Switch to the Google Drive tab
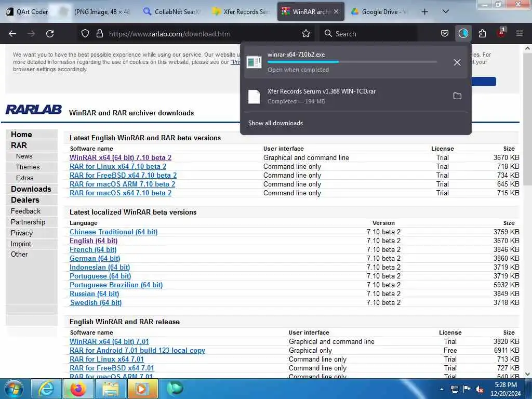Image resolution: width=532 pixels, height=399 pixels. point(380,11)
